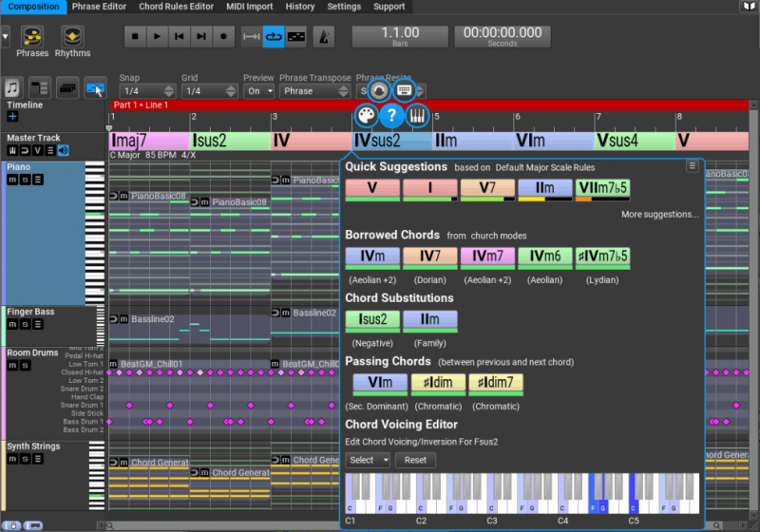Click the piano keys bubble icon

pos(417,116)
